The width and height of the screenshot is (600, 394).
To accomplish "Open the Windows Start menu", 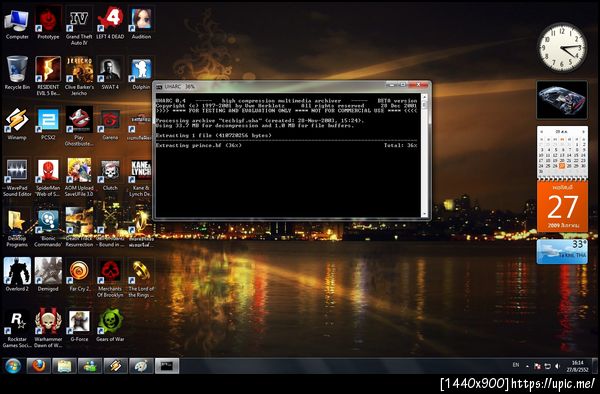I will pyautogui.click(x=13, y=366).
